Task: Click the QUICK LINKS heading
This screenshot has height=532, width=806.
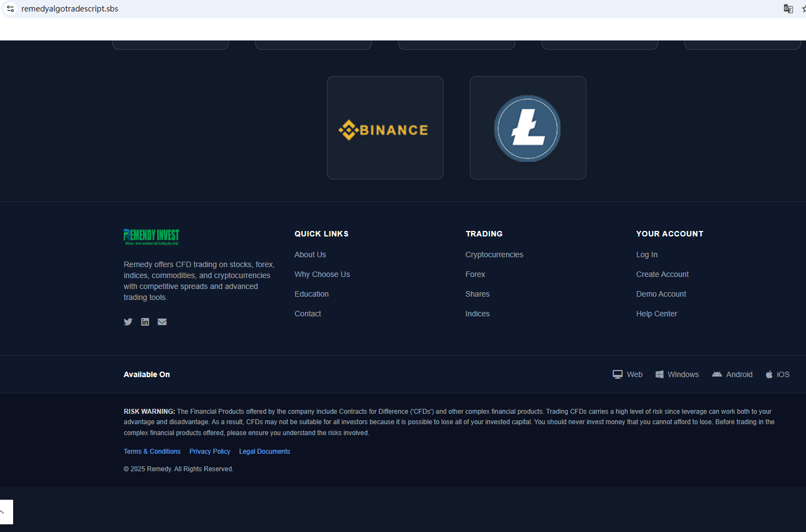Action: [321, 234]
